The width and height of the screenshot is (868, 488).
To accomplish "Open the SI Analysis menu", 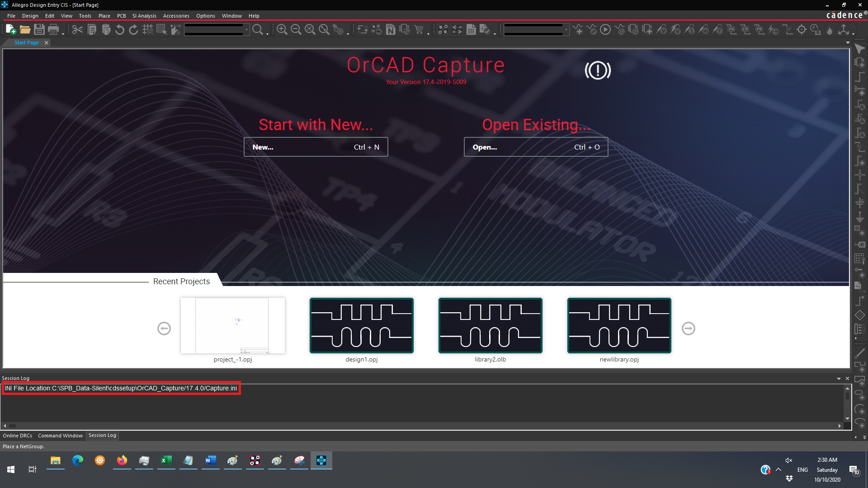I will pyautogui.click(x=144, y=16).
